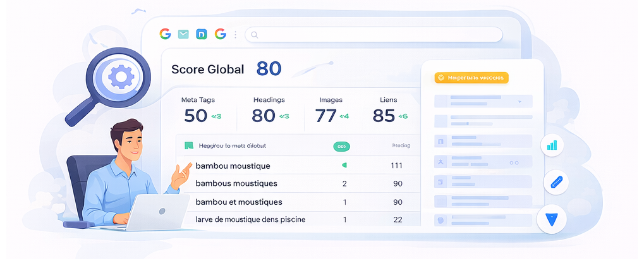This screenshot has width=644, height=268.
Task: Open the vertical three-dot menu
Action: pyautogui.click(x=235, y=35)
